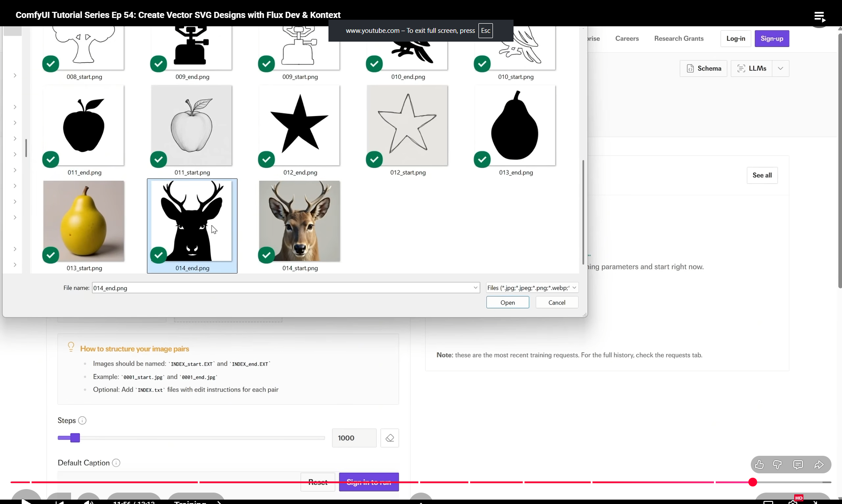Click the Steps slider handle
The image size is (842, 504).
coord(75,438)
